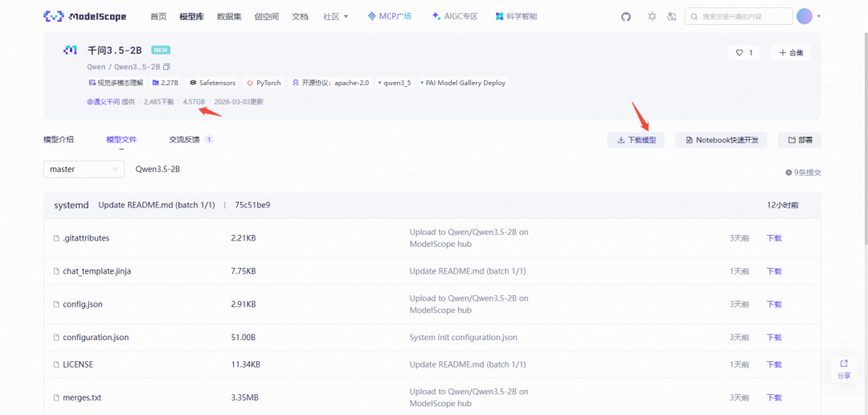Image resolution: width=868 pixels, height=415 pixels.
Task: Download LICENSE via 下载 link
Action: point(774,364)
